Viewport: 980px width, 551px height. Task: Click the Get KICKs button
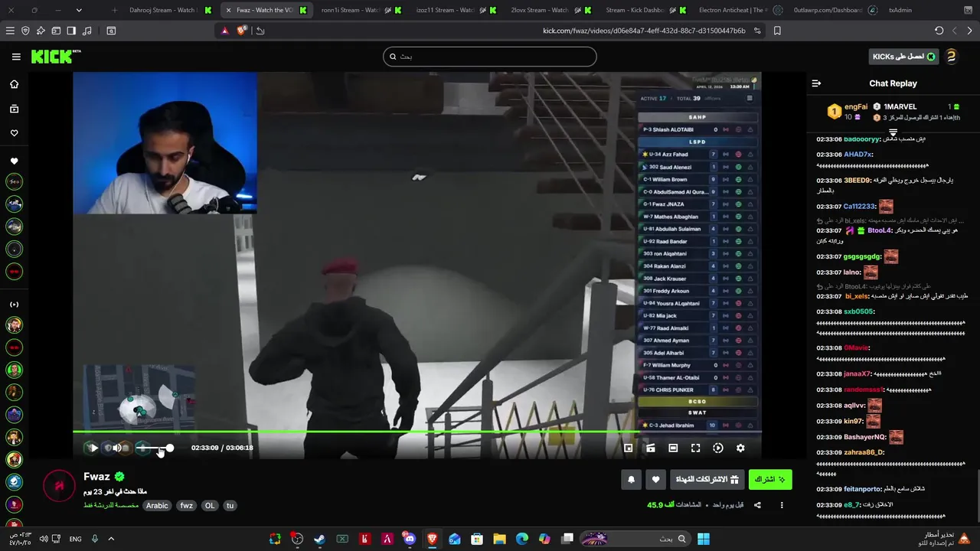pyautogui.click(x=904, y=57)
